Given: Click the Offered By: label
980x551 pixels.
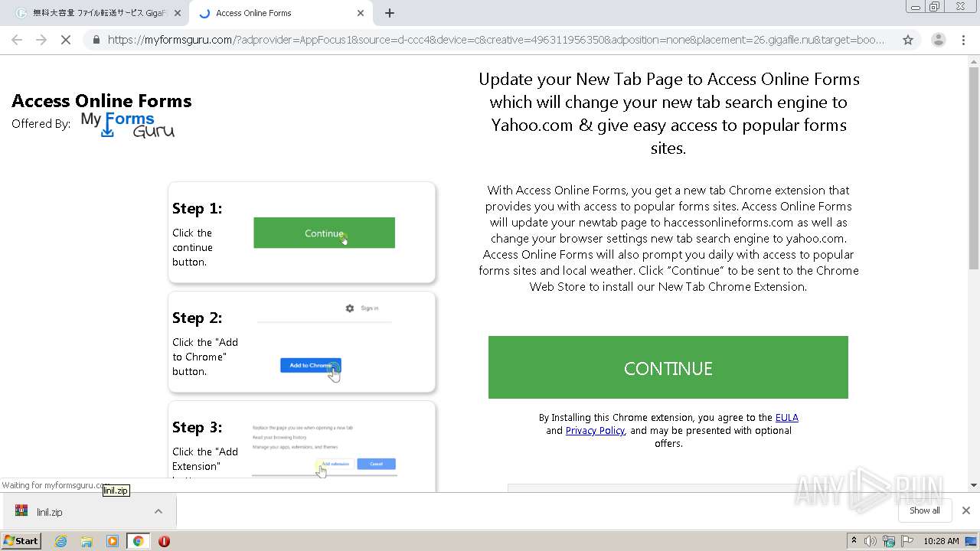Looking at the screenshot, I should pos(41,123).
